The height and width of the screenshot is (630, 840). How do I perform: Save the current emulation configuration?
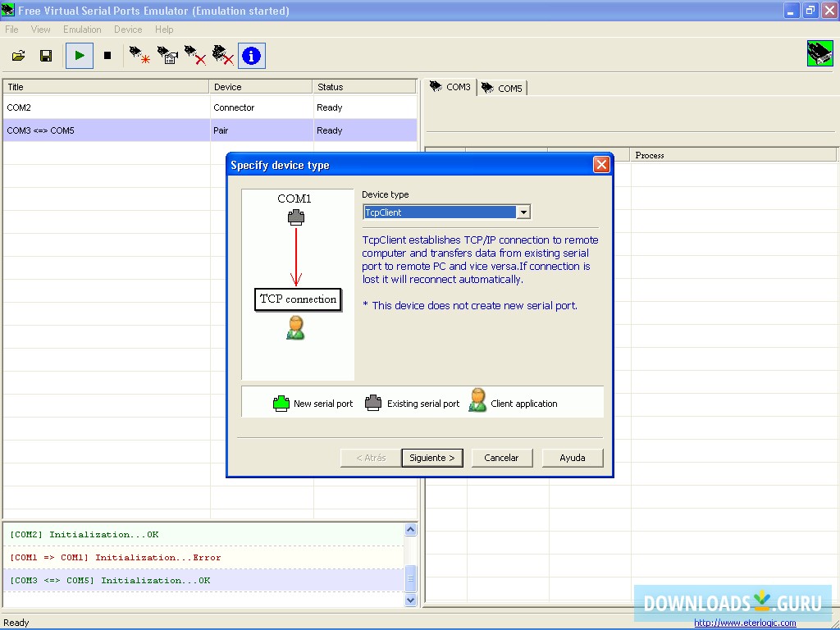(x=46, y=55)
